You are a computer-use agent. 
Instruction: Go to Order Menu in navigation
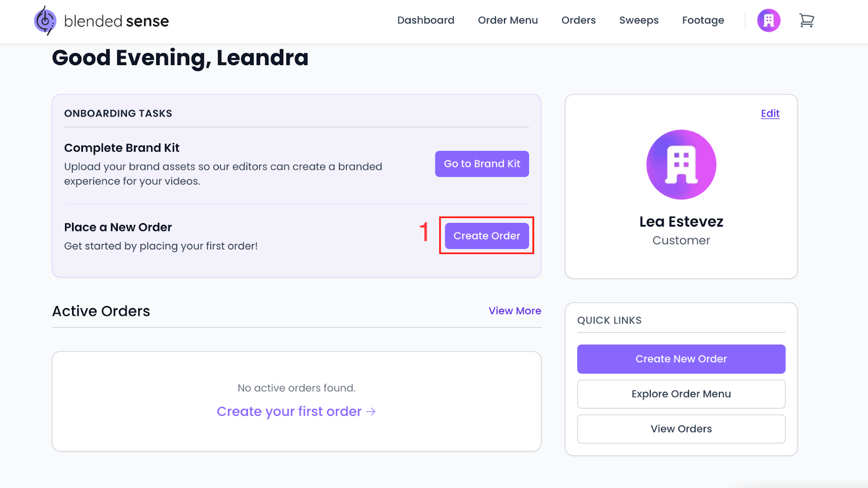[x=508, y=21]
